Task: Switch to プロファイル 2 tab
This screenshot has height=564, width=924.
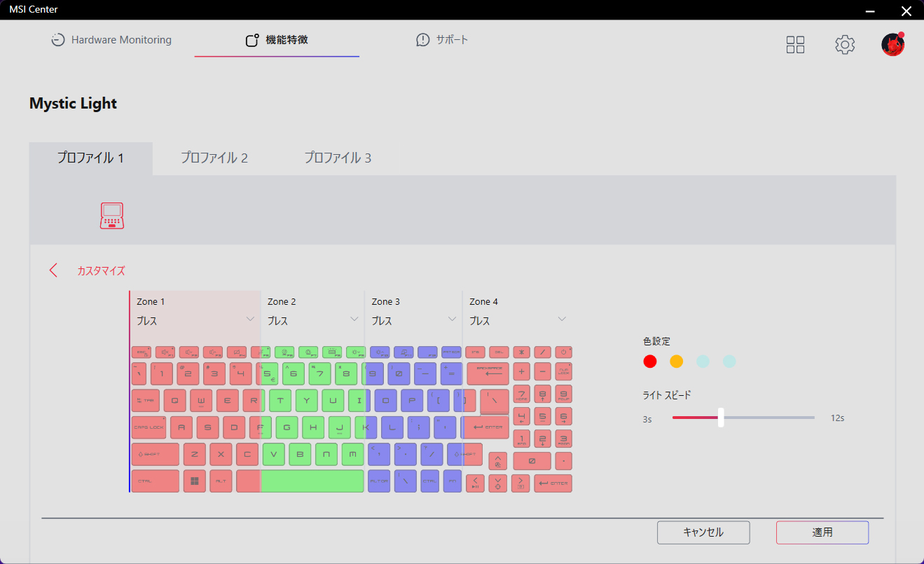Action: tap(214, 158)
